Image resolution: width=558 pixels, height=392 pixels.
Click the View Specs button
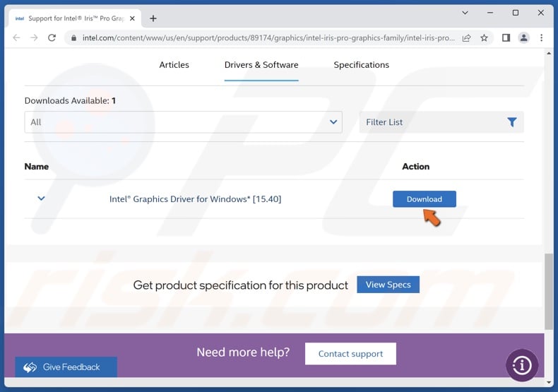pos(388,285)
